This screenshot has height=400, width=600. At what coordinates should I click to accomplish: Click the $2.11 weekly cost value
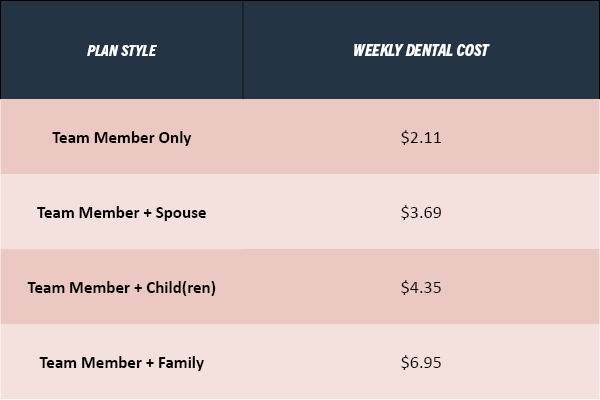tap(421, 137)
